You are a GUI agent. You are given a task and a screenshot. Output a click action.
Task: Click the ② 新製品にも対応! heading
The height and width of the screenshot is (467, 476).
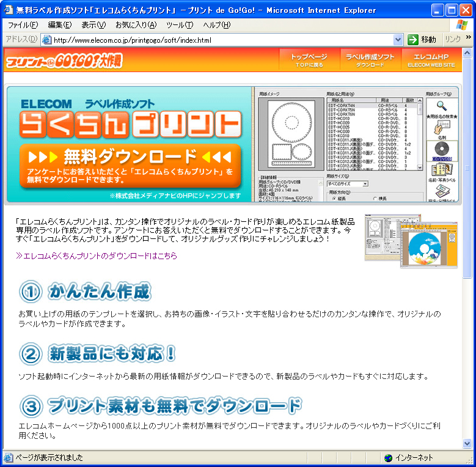(x=97, y=354)
